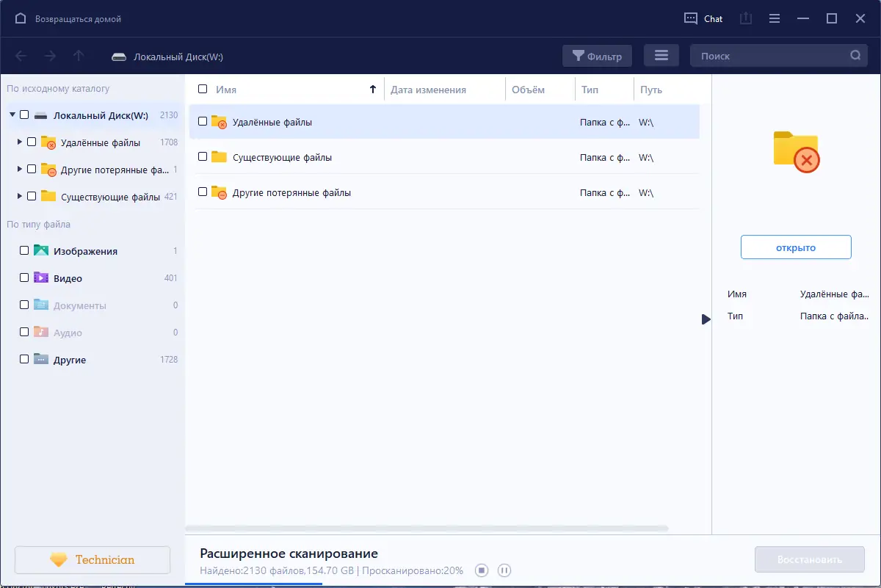The image size is (881, 588).
Task: Check the Локальный Диск(W:) checkbox
Action: (23, 115)
